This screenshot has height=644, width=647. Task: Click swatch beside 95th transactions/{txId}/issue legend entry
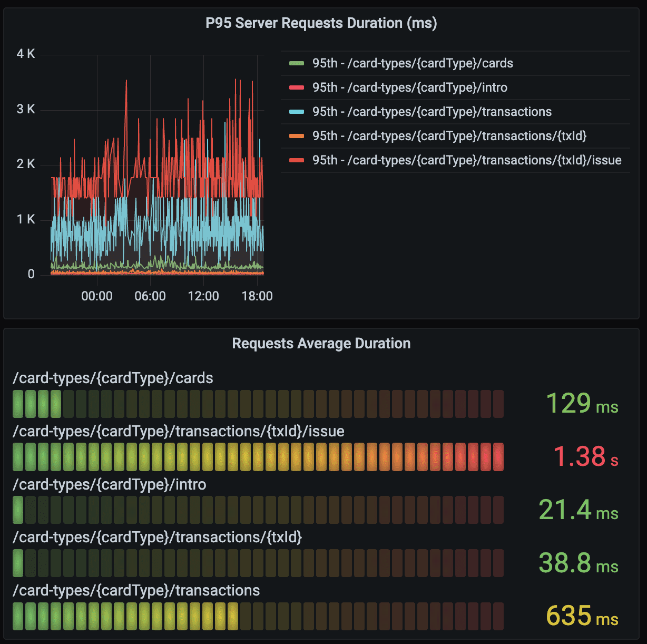pyautogui.click(x=297, y=160)
